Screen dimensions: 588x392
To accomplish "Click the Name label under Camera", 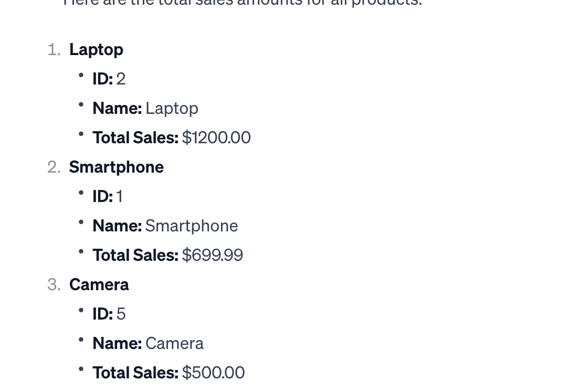I will (117, 343).
